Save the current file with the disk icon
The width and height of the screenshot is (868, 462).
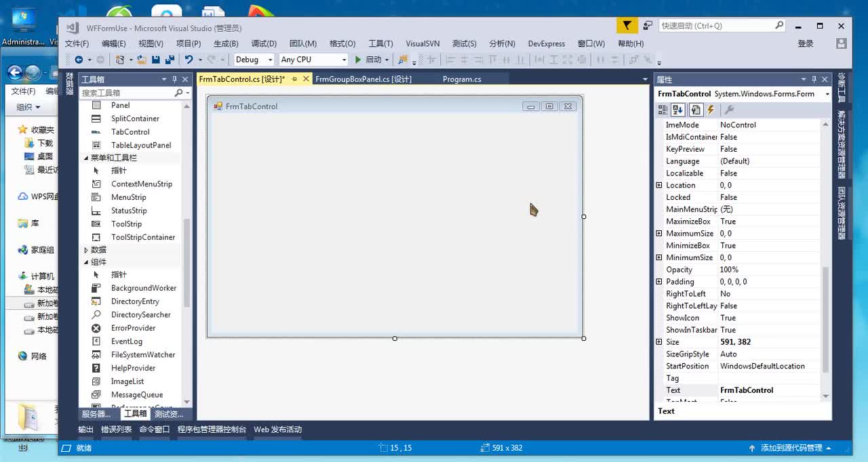156,60
